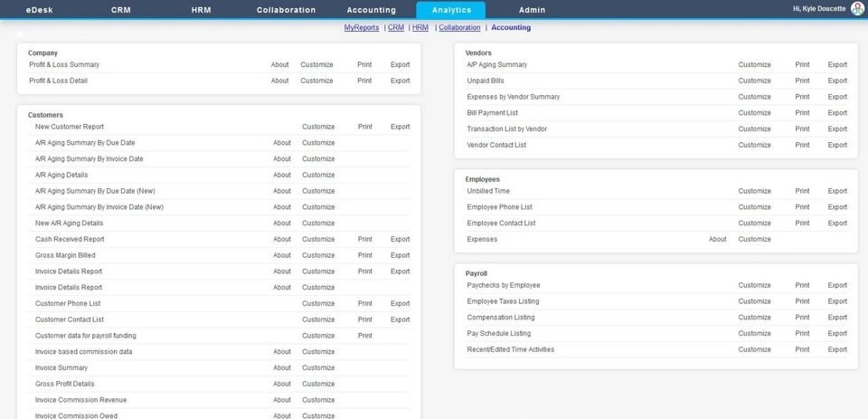Print Recent/Edited Time Activities
Viewport: 868px width, 419px height.
802,349
